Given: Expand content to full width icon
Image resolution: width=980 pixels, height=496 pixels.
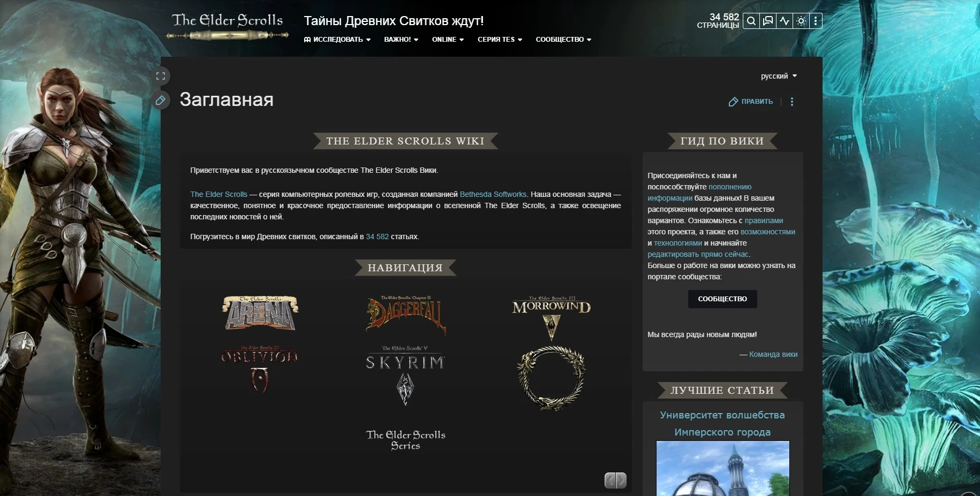Looking at the screenshot, I should click(x=161, y=76).
